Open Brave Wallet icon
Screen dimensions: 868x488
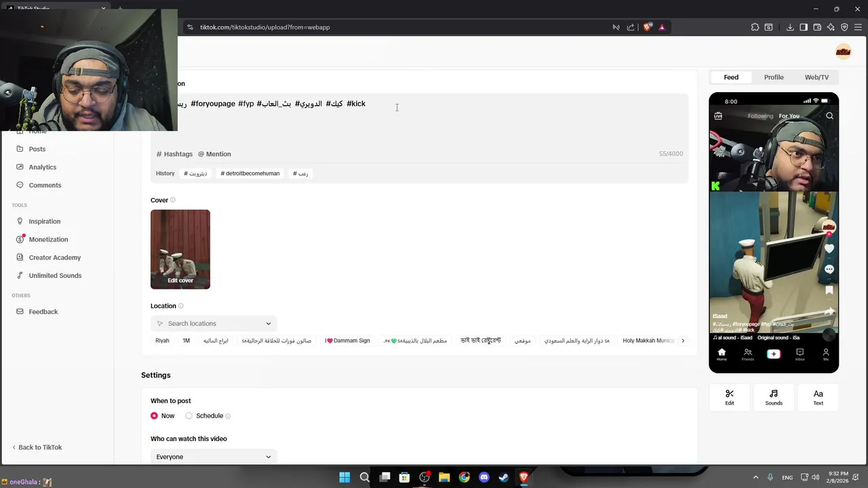pos(817,27)
